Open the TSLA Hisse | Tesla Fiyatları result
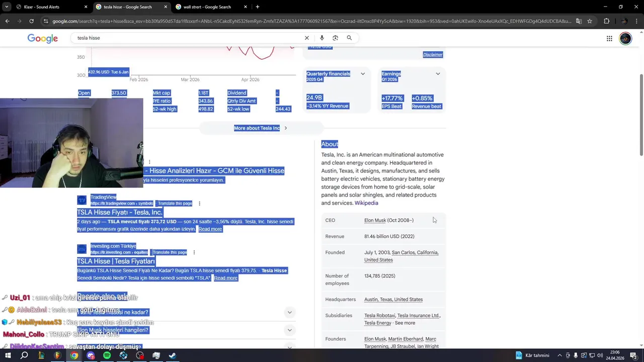Screen dimensions: 644x362 (116, 261)
